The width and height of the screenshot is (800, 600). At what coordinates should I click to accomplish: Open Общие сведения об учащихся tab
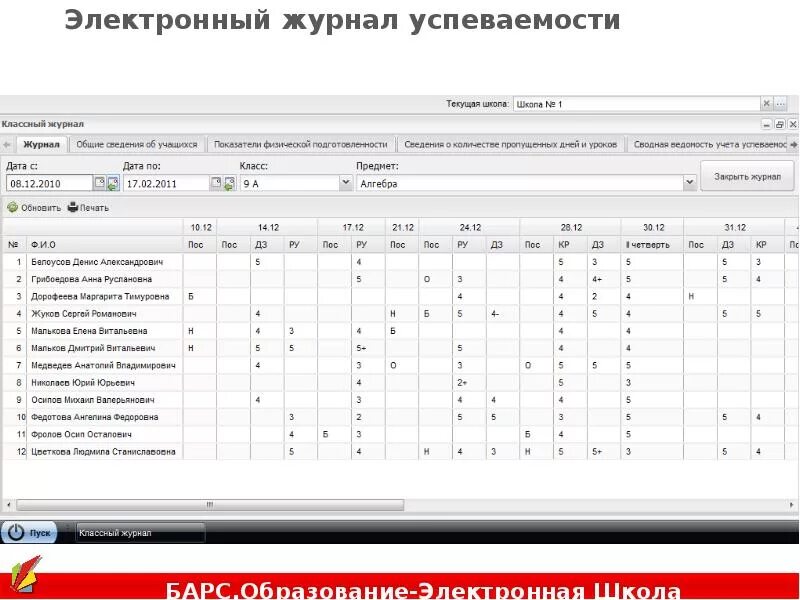(137, 144)
